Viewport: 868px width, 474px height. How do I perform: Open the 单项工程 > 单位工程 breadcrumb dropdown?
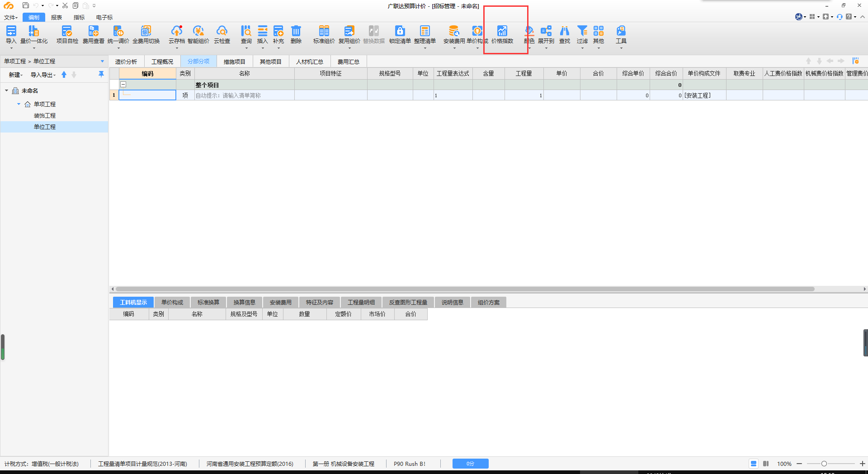pyautogui.click(x=102, y=61)
